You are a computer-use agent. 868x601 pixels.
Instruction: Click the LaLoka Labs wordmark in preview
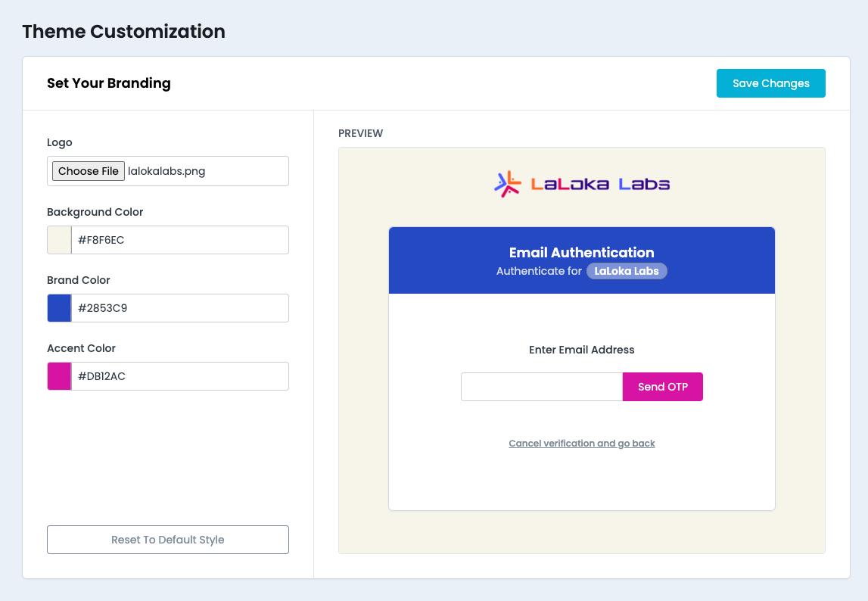600,184
